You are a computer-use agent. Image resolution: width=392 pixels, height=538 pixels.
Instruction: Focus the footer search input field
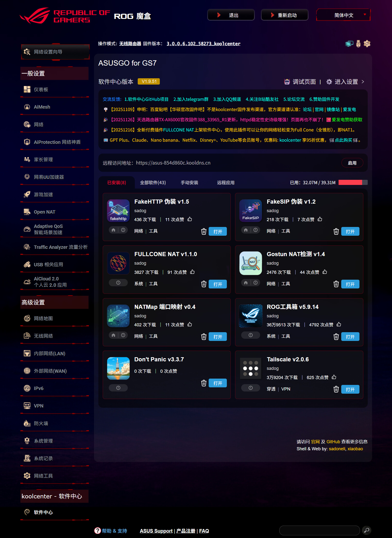click(319, 530)
